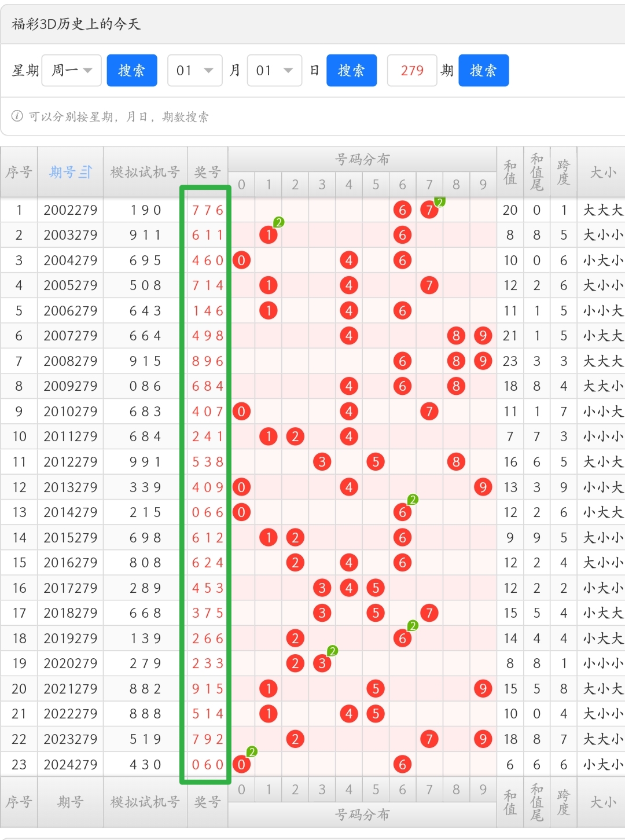Image resolution: width=625 pixels, height=840 pixels.
Task: Click prize number 4 5 3
Action: tap(208, 588)
